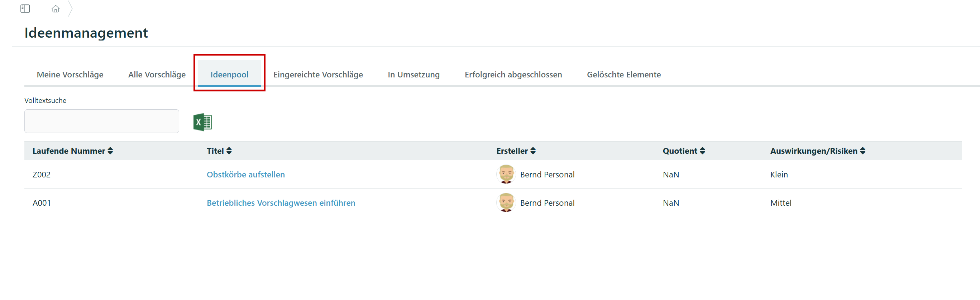The height and width of the screenshot is (300, 980).
Task: Click the Klein risk value
Action: (x=779, y=174)
